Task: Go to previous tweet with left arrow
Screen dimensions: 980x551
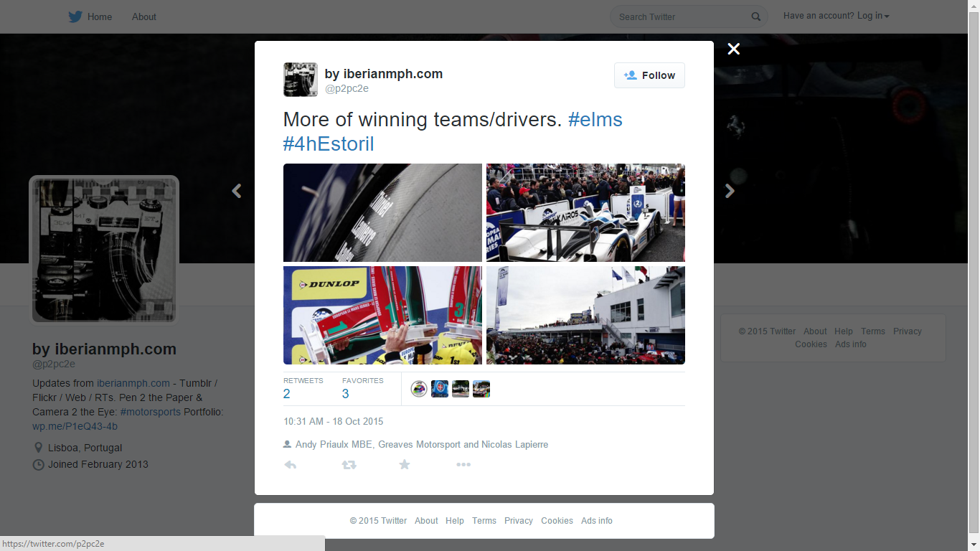Action: tap(237, 191)
